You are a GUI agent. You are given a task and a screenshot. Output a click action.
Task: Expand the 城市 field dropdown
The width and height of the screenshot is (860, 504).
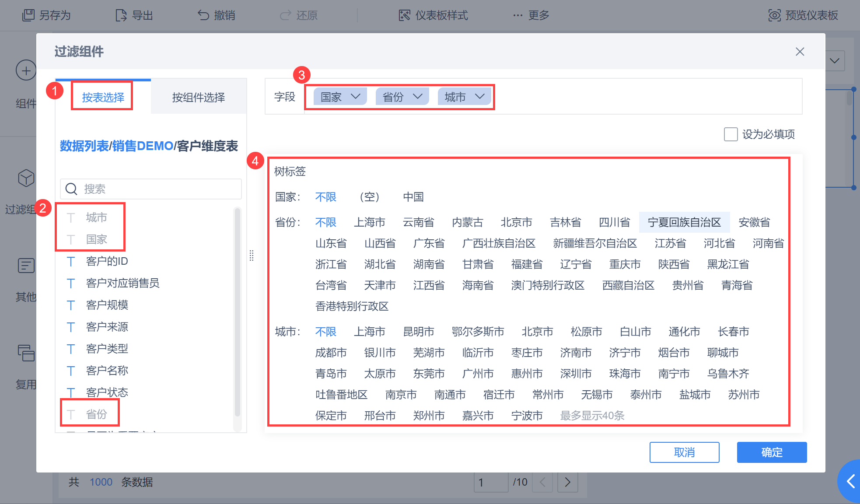[480, 97]
